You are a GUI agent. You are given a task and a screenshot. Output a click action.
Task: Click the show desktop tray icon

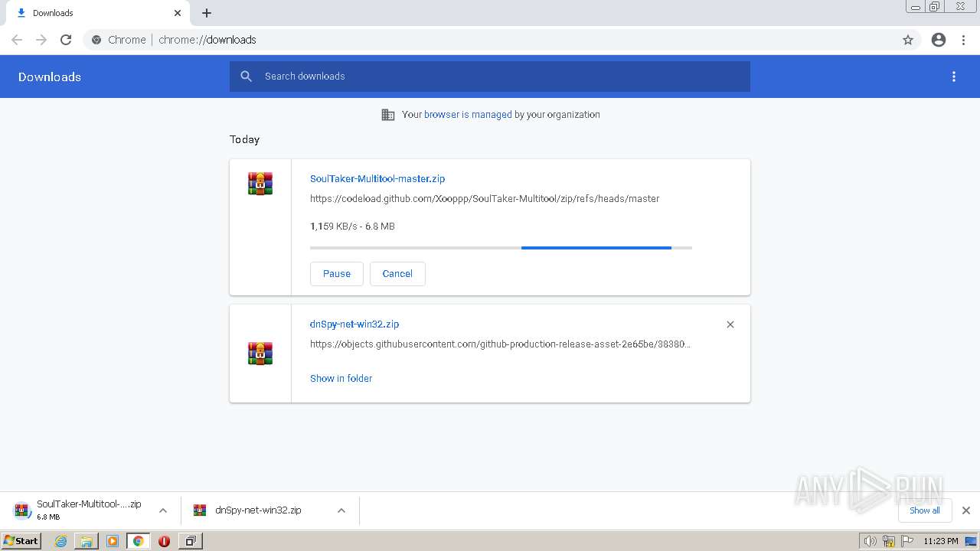[x=971, y=541]
